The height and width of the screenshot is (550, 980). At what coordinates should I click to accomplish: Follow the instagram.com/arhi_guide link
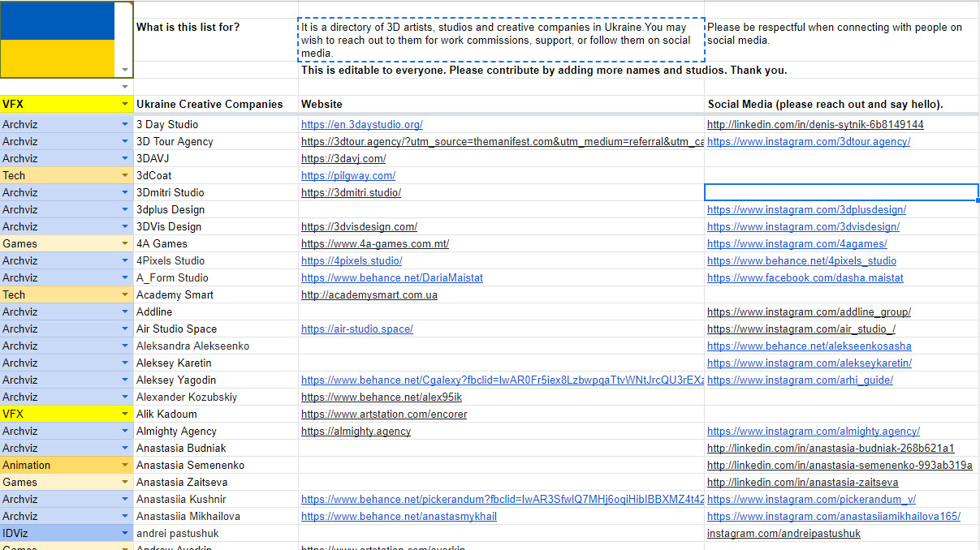pos(800,380)
